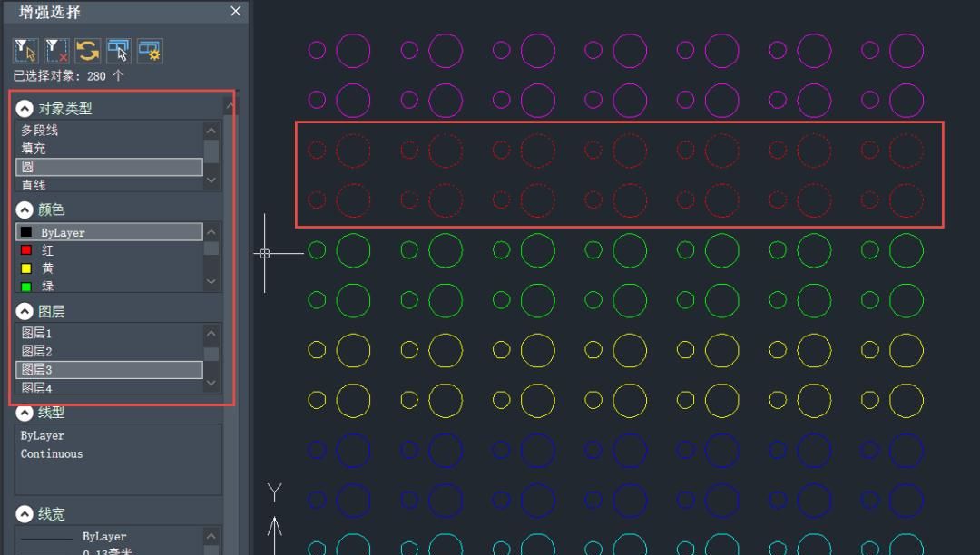Select 圆 in object type list
This screenshot has width=980, height=555.
click(110, 167)
